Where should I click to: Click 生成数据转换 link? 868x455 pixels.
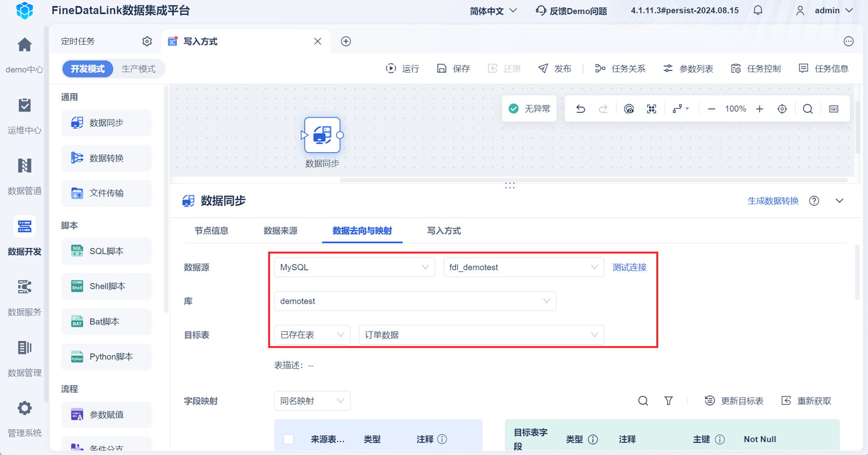[773, 201]
